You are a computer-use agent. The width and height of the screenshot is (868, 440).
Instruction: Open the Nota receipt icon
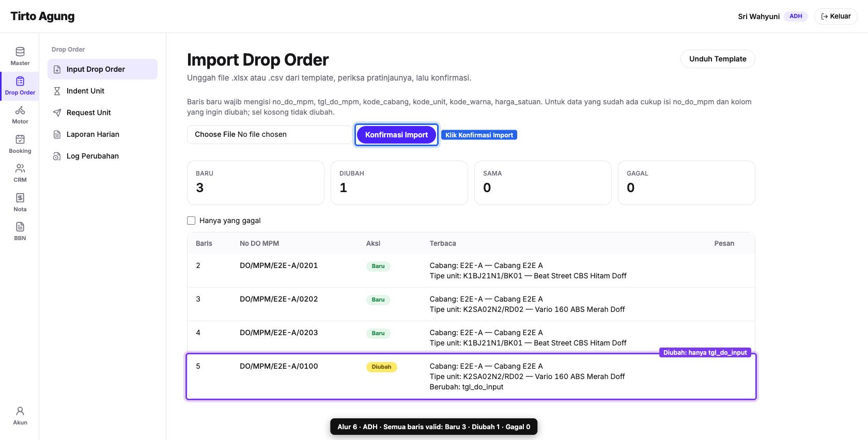click(x=20, y=198)
